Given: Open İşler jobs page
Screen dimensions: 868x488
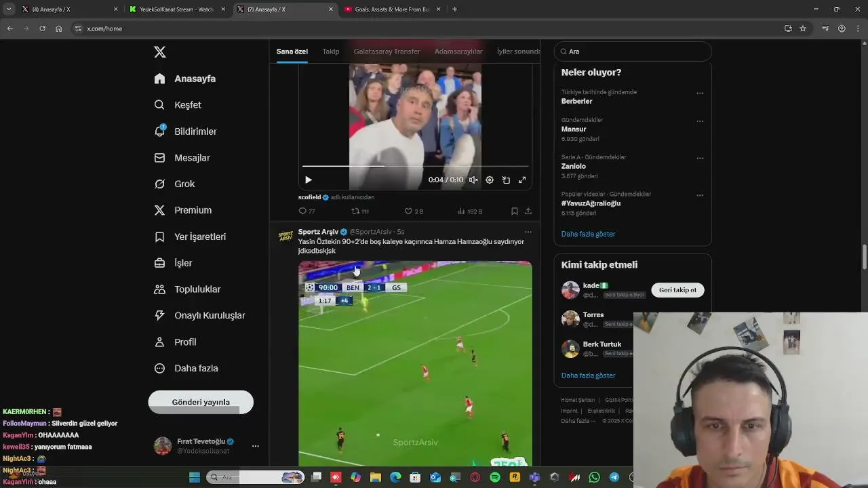Looking at the screenshot, I should (x=174, y=263).
